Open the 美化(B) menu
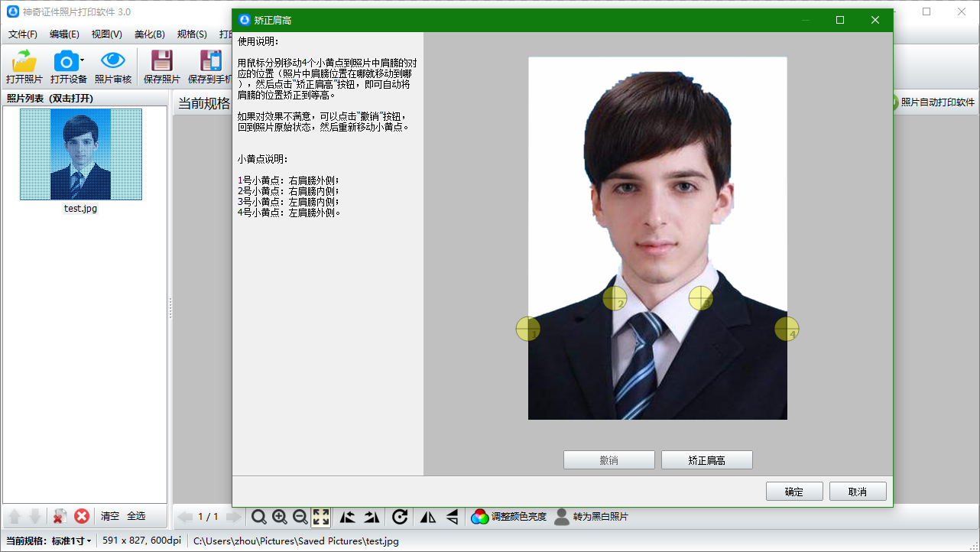The width and height of the screenshot is (980, 552). [x=149, y=34]
